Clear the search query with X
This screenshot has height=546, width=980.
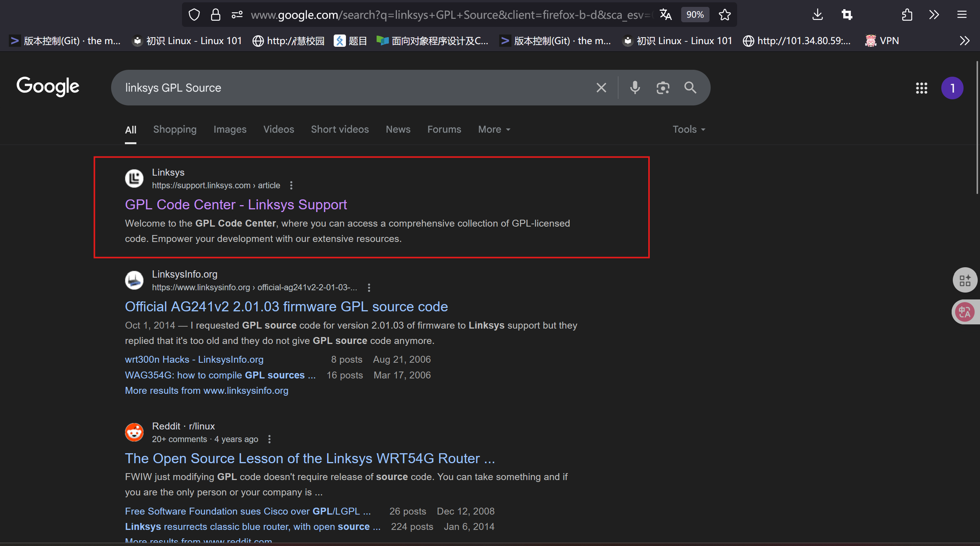601,88
